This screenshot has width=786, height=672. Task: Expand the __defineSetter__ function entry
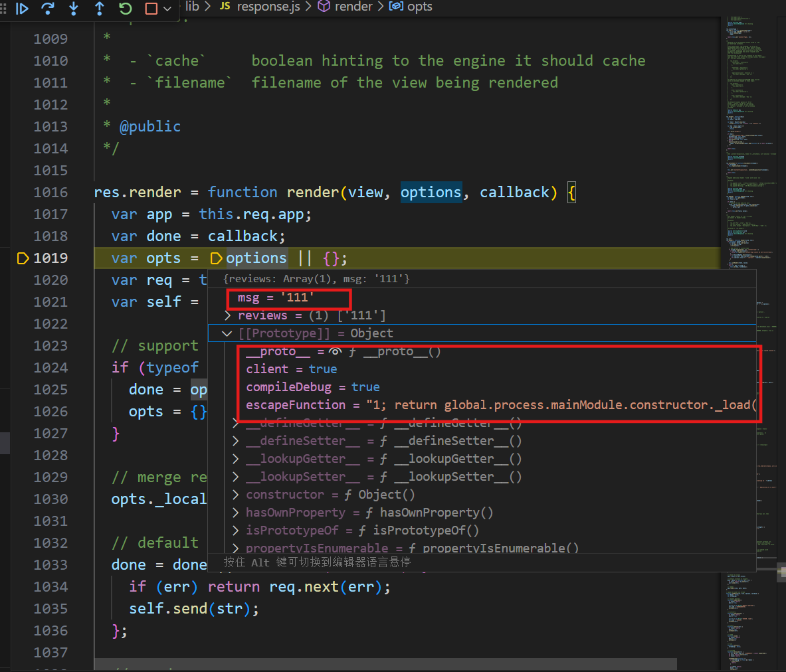(236, 441)
